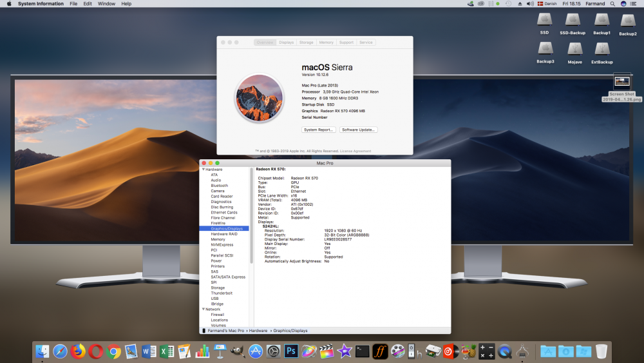The width and height of the screenshot is (644, 363).
Task: Click the sidebar scrollbar in Mac Pro window
Action: [251, 216]
